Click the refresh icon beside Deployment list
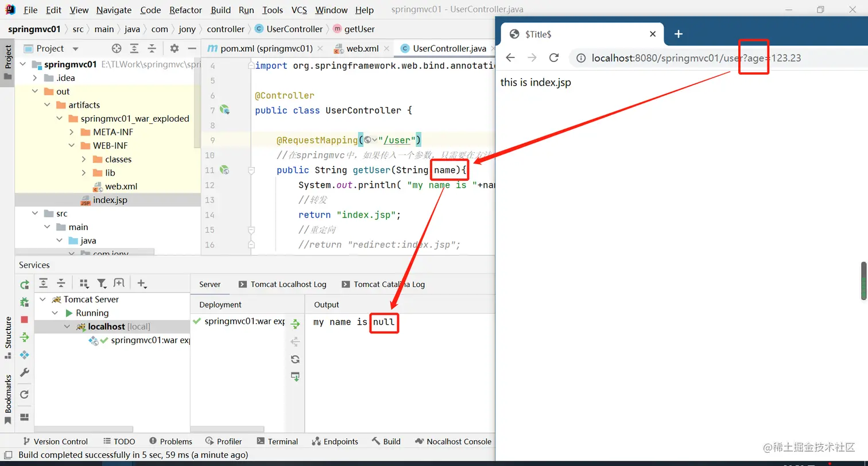This screenshot has width=868, height=466. [x=295, y=359]
